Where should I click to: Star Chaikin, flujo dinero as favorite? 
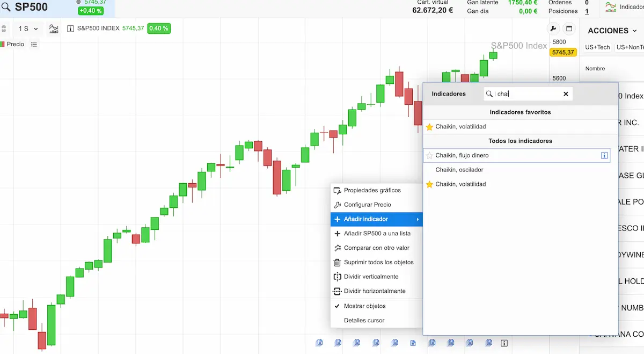[429, 156]
